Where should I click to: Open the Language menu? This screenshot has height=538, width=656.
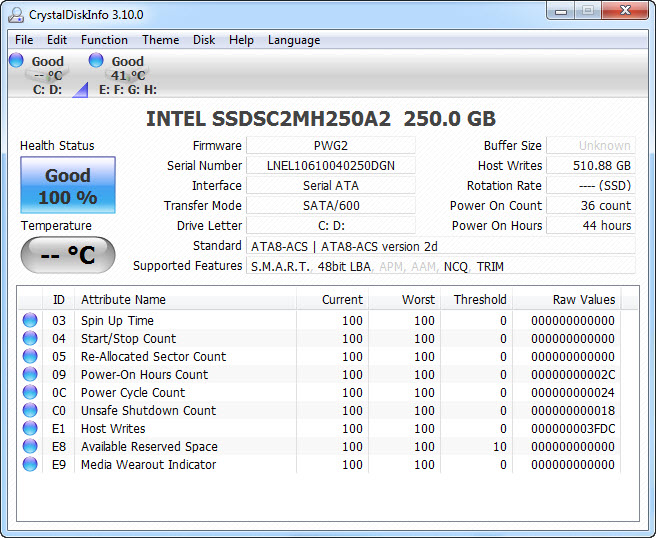pos(294,40)
